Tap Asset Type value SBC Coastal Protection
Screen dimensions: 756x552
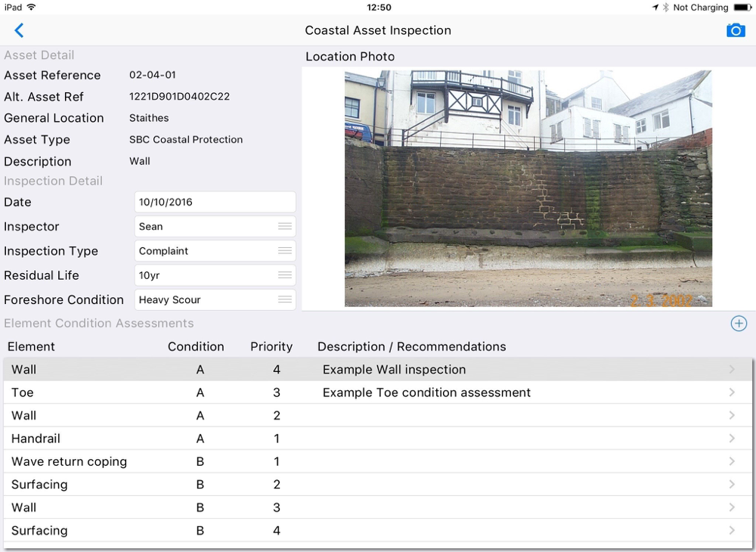click(x=186, y=140)
